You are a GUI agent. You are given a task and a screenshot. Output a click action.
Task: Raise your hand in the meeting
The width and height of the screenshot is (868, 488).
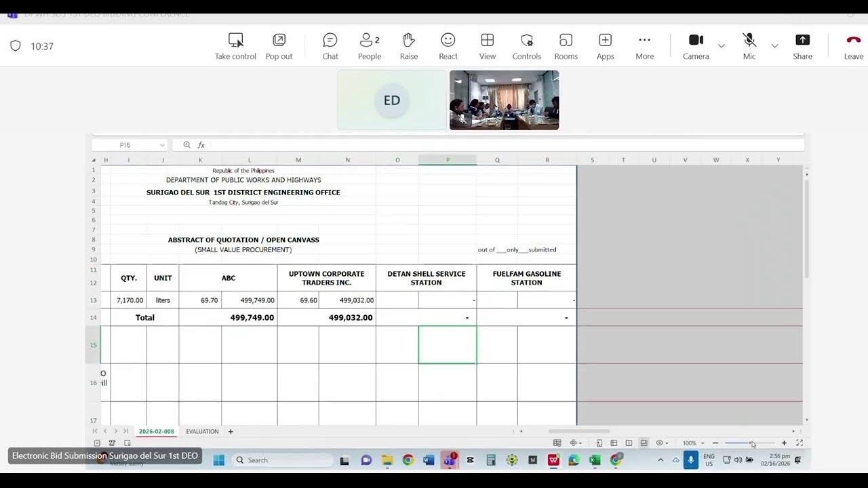409,46
